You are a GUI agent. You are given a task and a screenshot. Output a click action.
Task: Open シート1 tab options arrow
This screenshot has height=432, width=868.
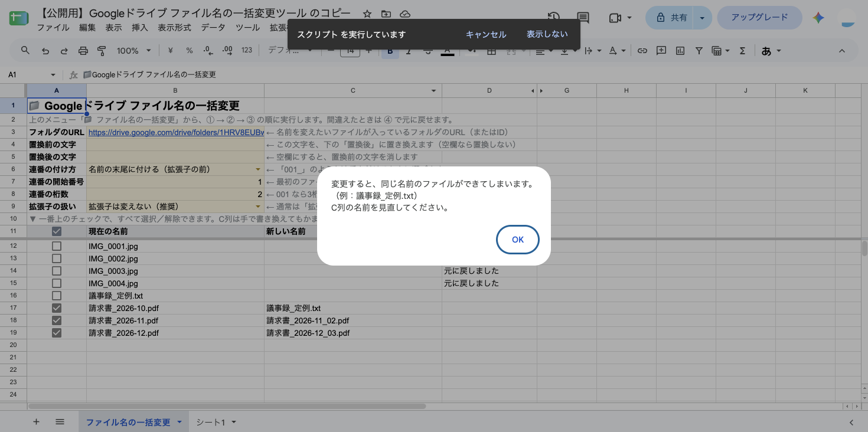pyautogui.click(x=234, y=422)
